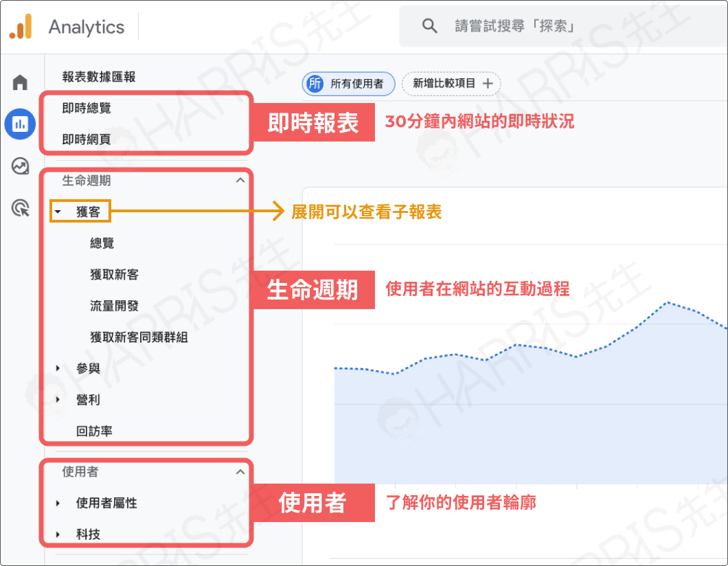
Task: Click the plus icon in 新增比較項目
Action: pyautogui.click(x=488, y=84)
